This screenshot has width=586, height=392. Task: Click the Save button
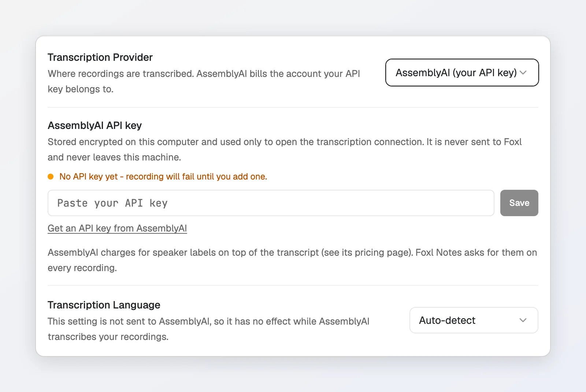click(519, 203)
